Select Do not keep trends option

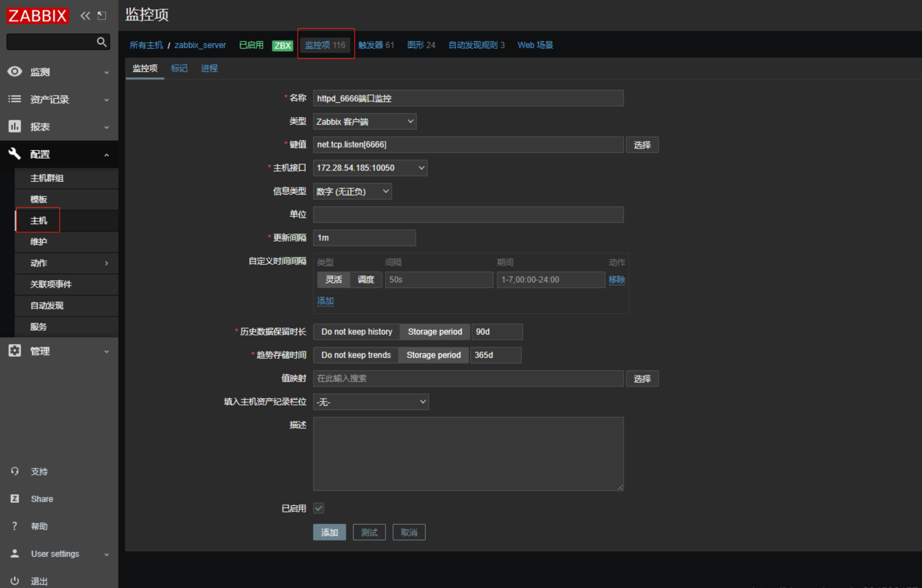point(356,355)
